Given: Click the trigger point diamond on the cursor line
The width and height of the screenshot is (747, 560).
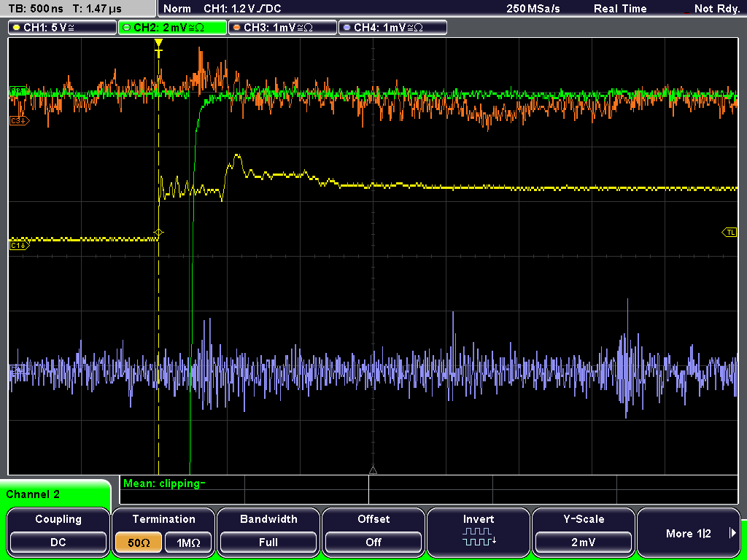Looking at the screenshot, I should point(158,233).
